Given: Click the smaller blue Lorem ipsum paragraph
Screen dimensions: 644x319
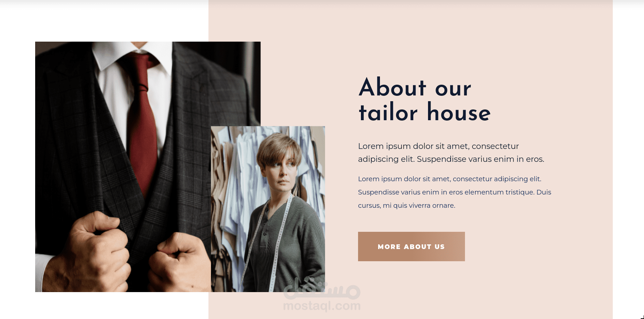Looking at the screenshot, I should tap(455, 192).
